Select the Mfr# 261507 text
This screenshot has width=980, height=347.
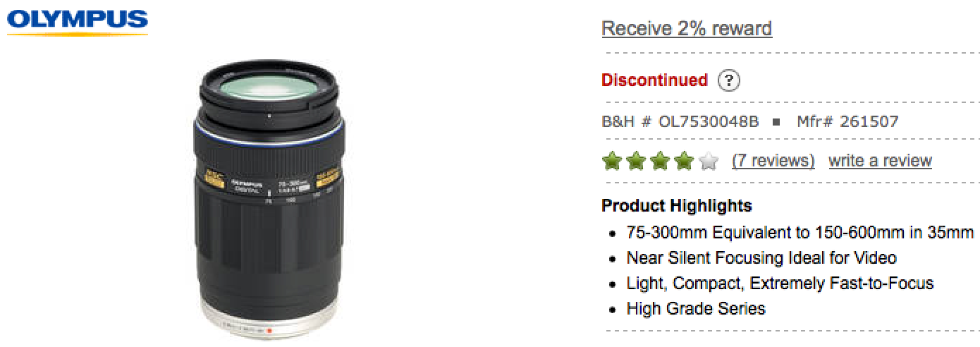tap(847, 122)
